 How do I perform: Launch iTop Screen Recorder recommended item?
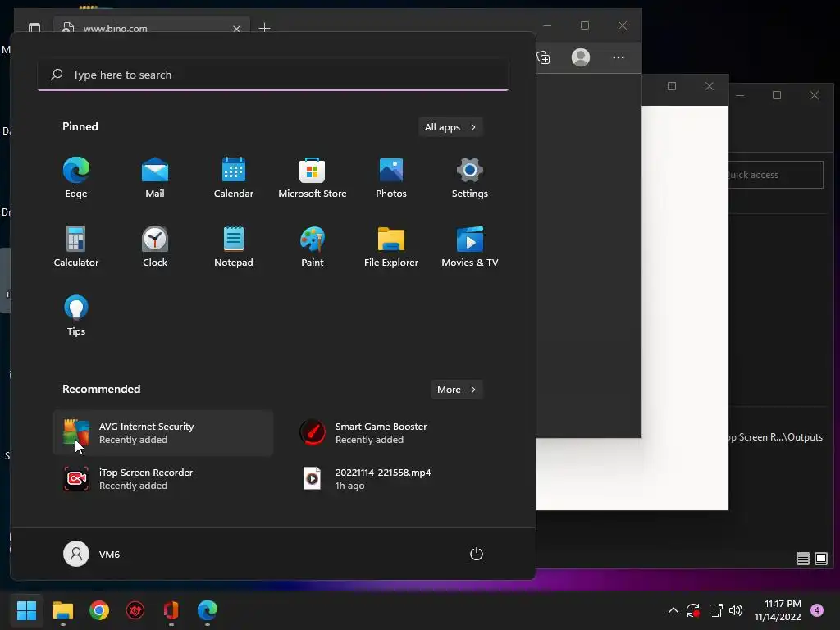[163, 479]
